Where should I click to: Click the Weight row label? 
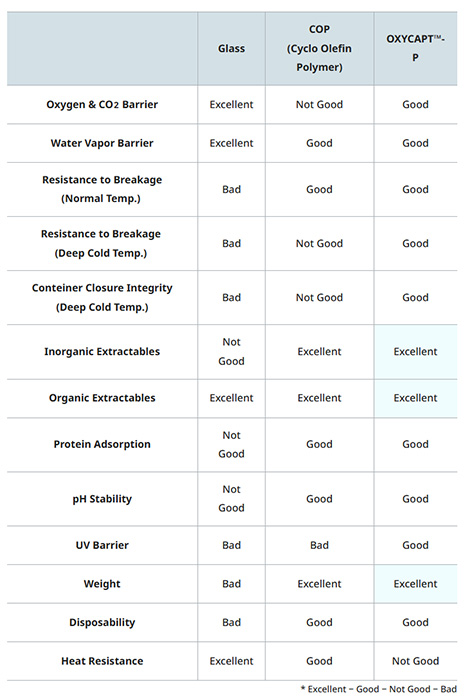point(102,584)
